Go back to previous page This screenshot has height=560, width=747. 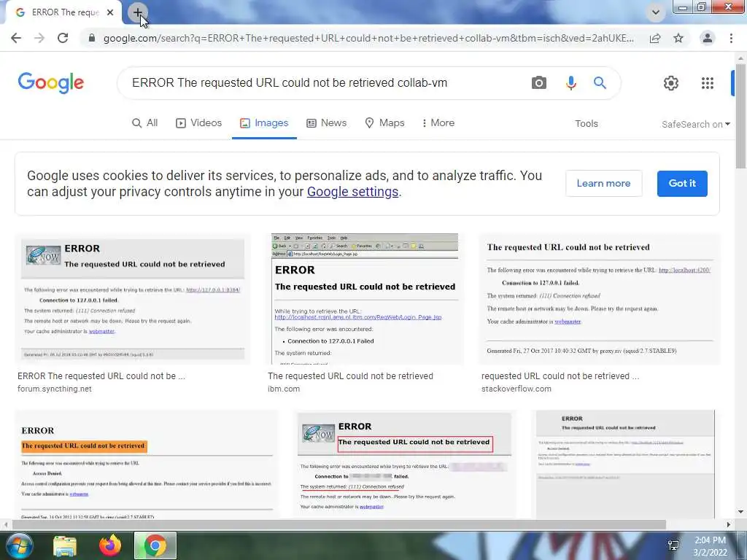pos(16,38)
